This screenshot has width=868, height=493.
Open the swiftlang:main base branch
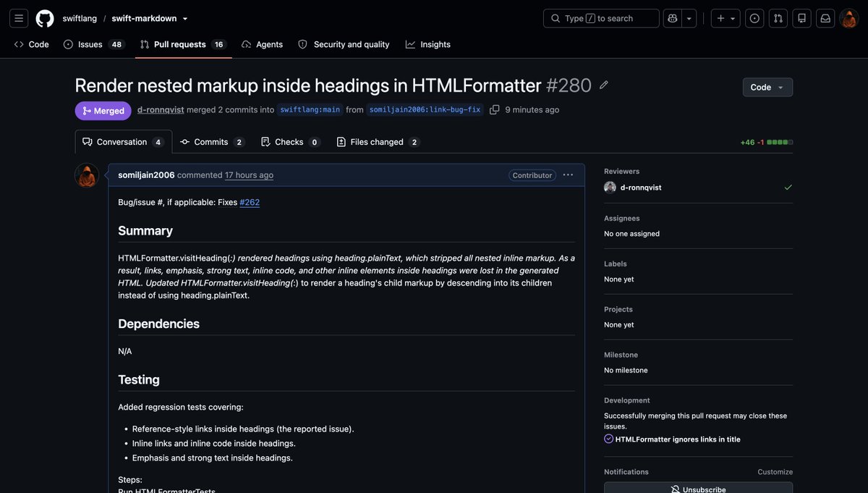[x=310, y=110]
